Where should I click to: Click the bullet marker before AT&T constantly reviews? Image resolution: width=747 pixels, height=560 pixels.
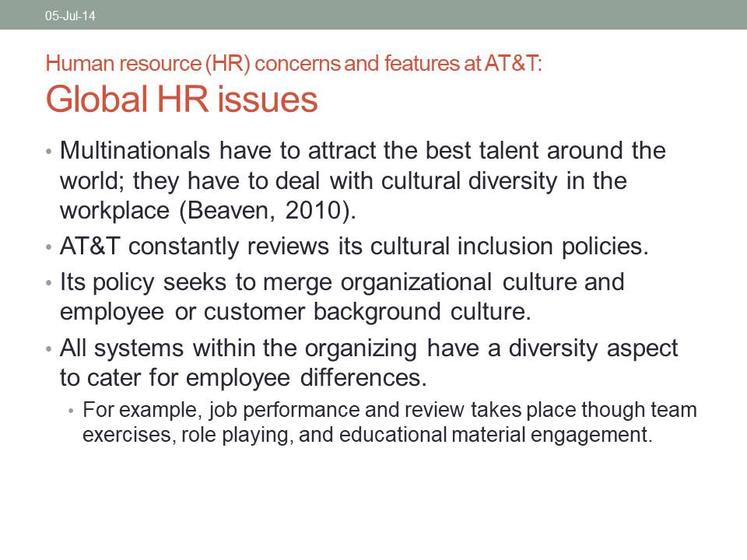[x=49, y=247]
